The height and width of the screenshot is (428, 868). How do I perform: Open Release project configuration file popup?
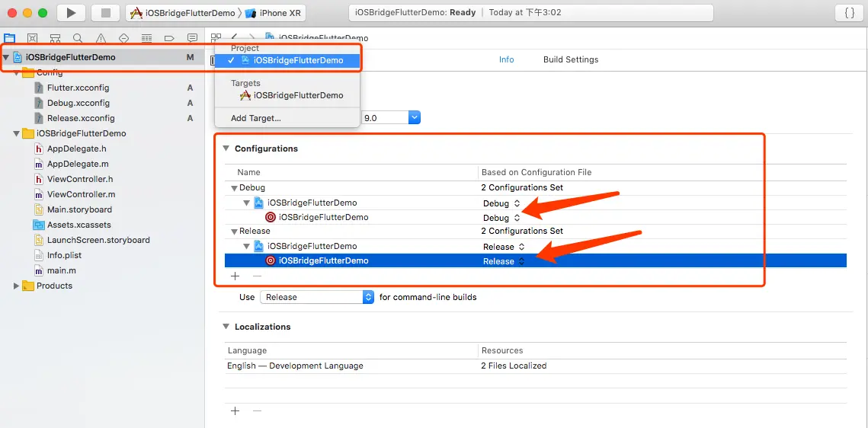click(504, 247)
